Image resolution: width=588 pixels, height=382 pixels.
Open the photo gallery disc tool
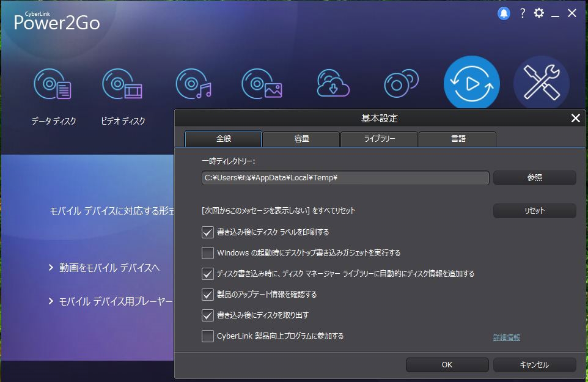click(x=263, y=83)
